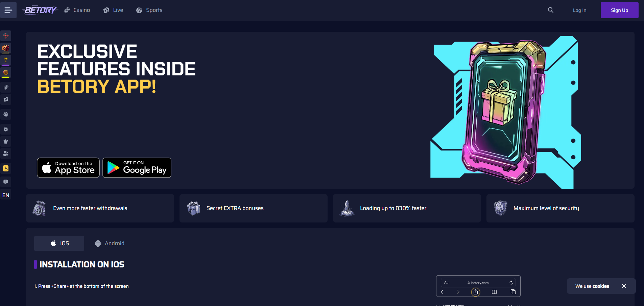Open the orange dice sidebar icon
This screenshot has width=644, height=306.
click(x=6, y=48)
